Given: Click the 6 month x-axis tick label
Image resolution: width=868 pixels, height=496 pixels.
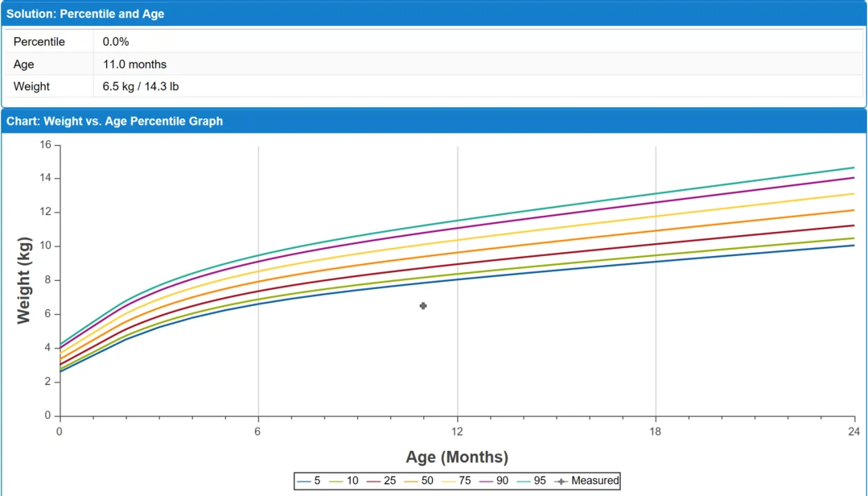Looking at the screenshot, I should [258, 432].
